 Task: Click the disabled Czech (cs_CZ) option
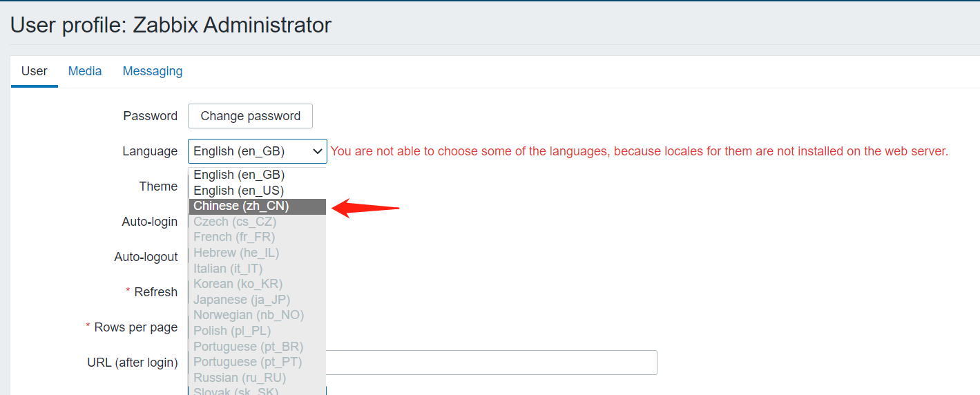coord(235,222)
